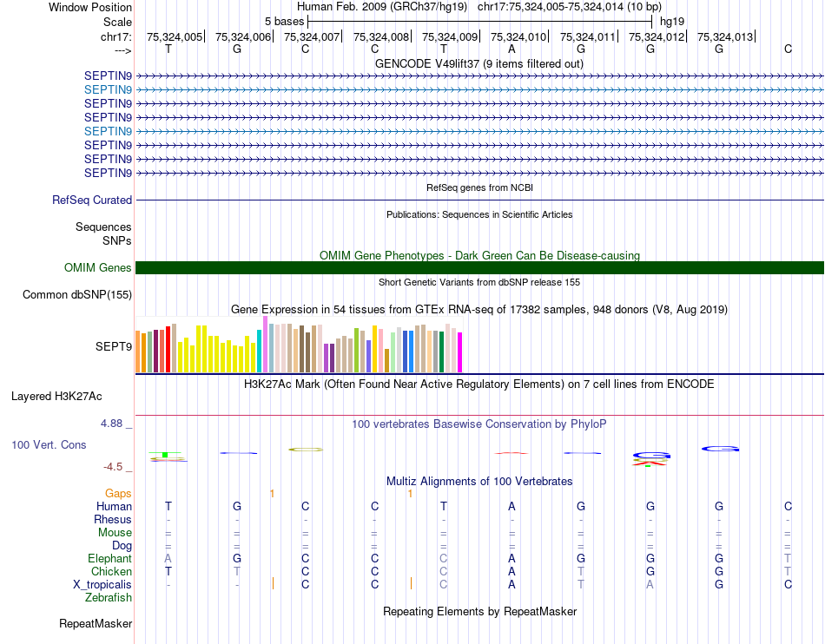Image resolution: width=825 pixels, height=644 pixels.
Task: Click tallest violet bar in GTEx chart
Action: (265, 345)
